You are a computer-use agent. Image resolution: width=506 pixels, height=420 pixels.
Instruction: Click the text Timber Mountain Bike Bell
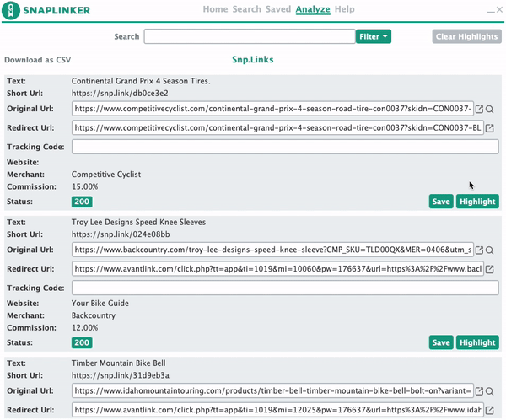pyautogui.click(x=118, y=363)
